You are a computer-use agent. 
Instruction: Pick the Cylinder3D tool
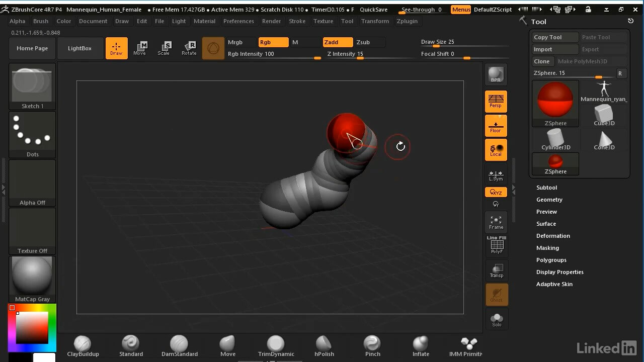[555, 139]
